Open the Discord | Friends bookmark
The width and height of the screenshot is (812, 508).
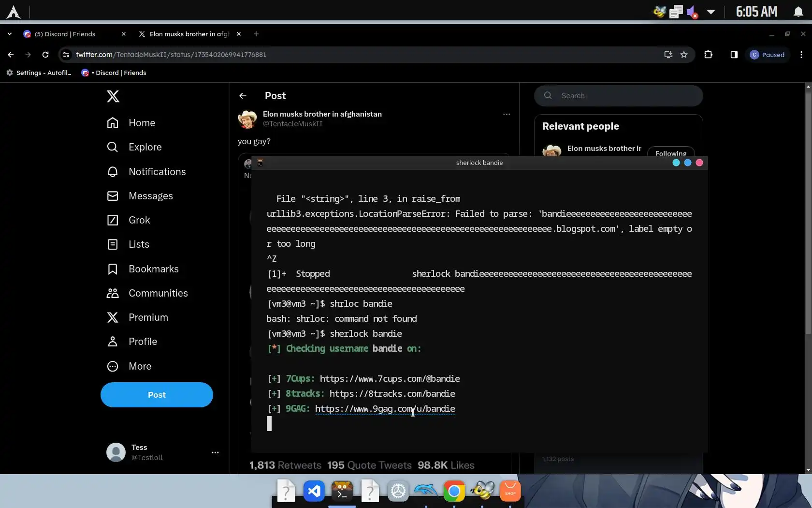(114, 73)
